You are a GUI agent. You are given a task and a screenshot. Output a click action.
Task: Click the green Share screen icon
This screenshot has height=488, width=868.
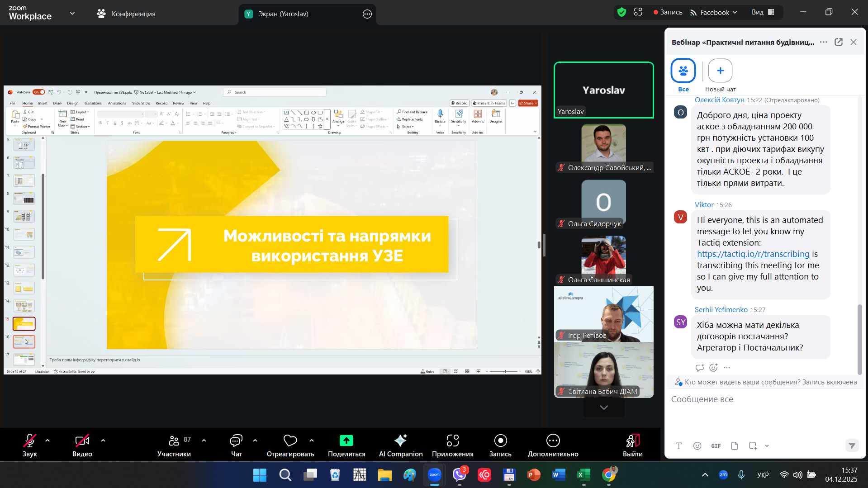pyautogui.click(x=346, y=441)
